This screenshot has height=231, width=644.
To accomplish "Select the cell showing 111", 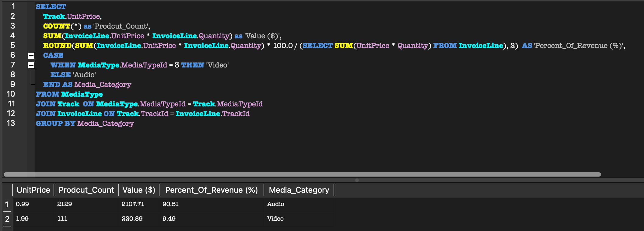I will click(86, 219).
